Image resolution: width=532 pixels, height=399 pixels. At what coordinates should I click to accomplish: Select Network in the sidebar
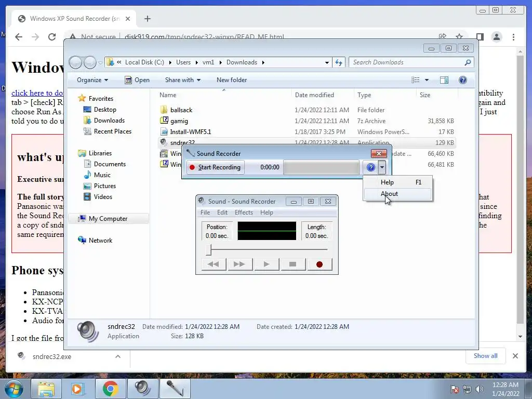click(x=100, y=241)
